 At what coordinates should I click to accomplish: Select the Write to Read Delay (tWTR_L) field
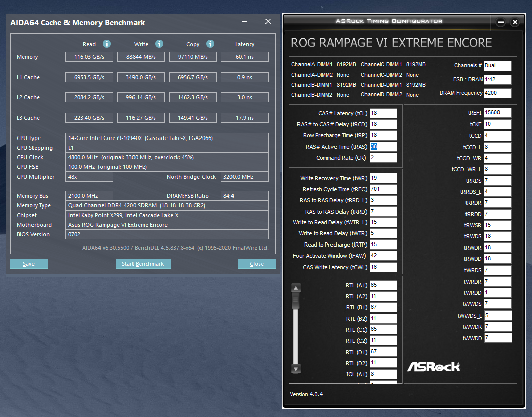[383, 222]
